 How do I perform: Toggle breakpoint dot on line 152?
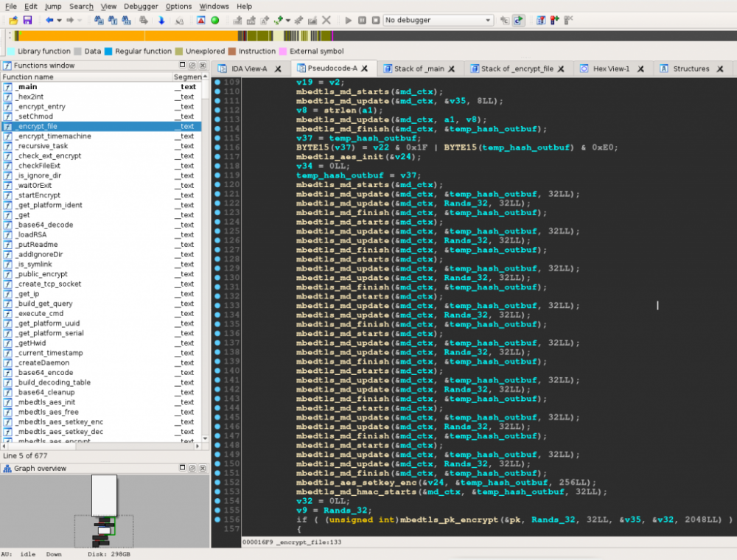(217, 483)
